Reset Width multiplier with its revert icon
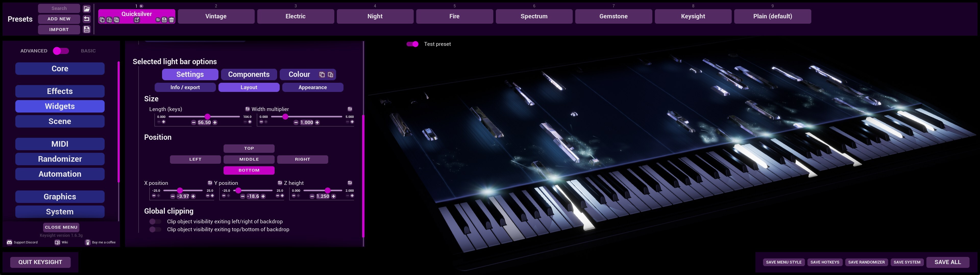This screenshot has width=980, height=275. [x=350, y=109]
